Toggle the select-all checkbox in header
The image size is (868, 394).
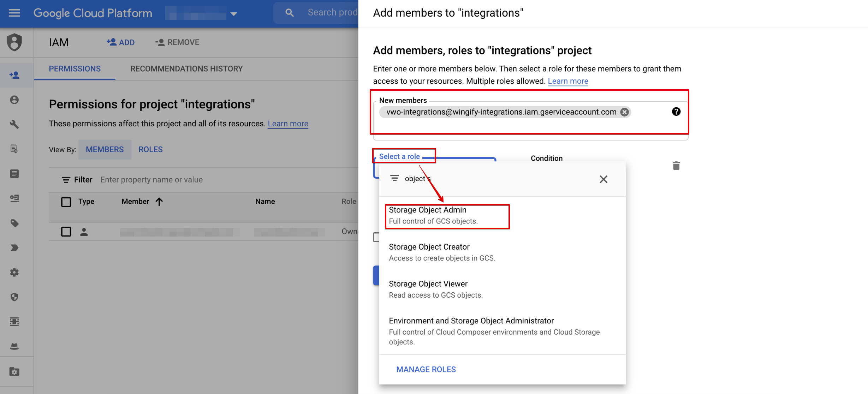(66, 202)
